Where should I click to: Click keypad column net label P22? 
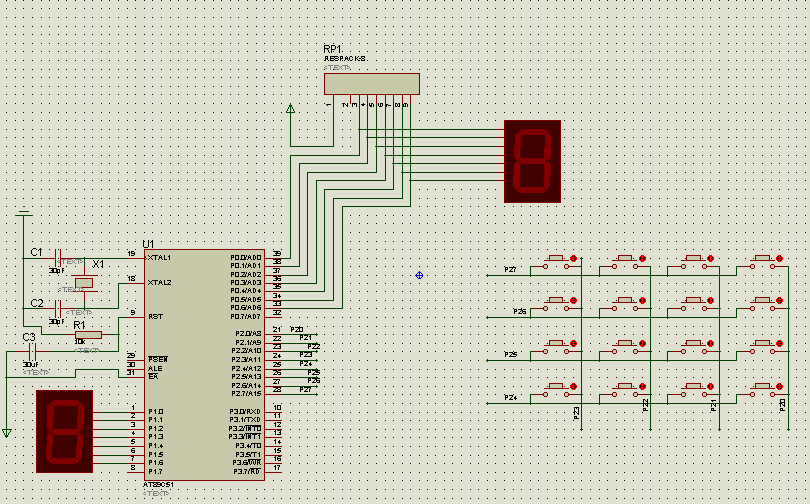tap(645, 405)
